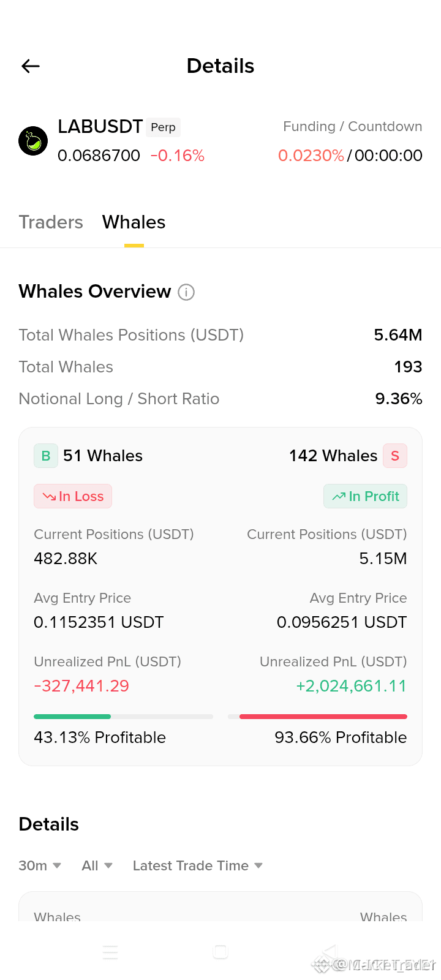Viewport: 441px width, 980px height.
Task: Select the In Profit trend tag
Action: coord(365,496)
